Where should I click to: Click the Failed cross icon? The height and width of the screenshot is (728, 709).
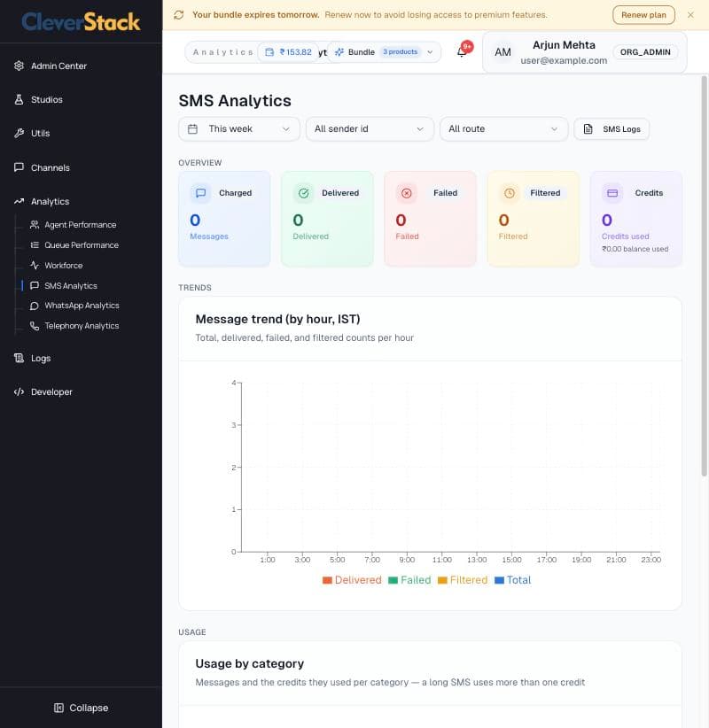pos(407,193)
